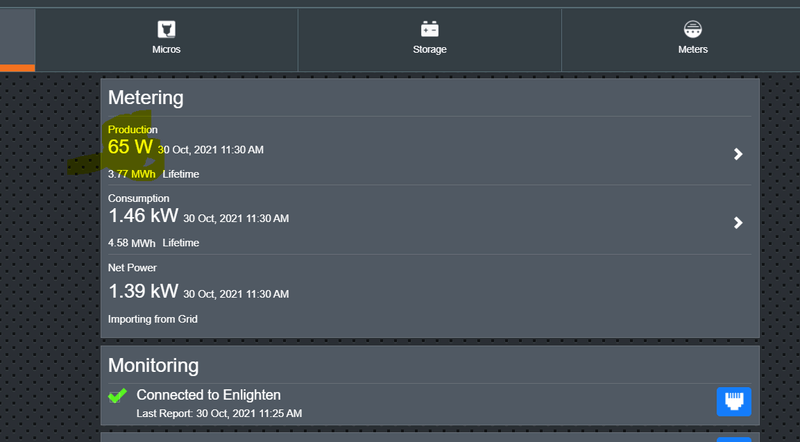Click the 3.77 MWh lifetime production value
800x442 pixels.
pos(132,174)
